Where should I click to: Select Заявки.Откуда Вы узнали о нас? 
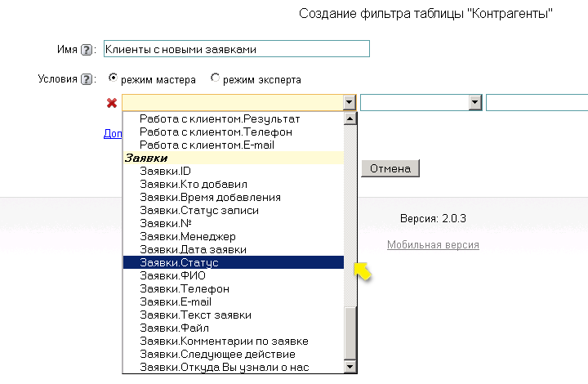coord(225,367)
